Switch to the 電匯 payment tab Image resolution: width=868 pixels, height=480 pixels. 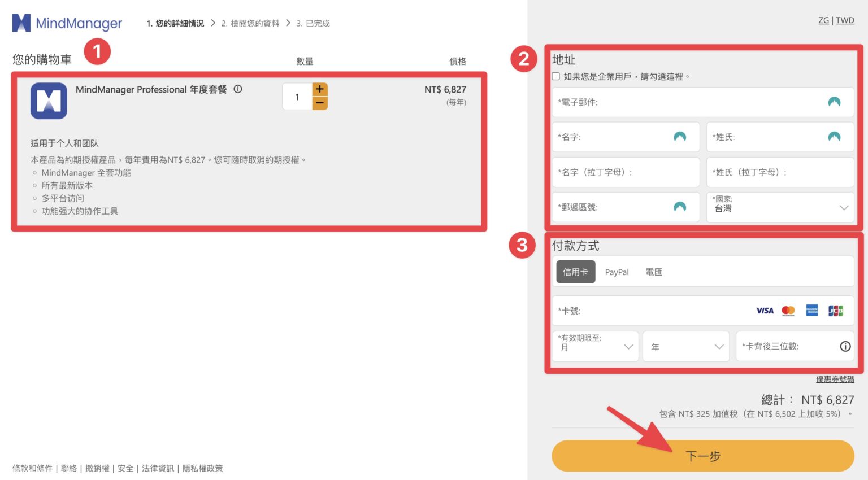[653, 272]
